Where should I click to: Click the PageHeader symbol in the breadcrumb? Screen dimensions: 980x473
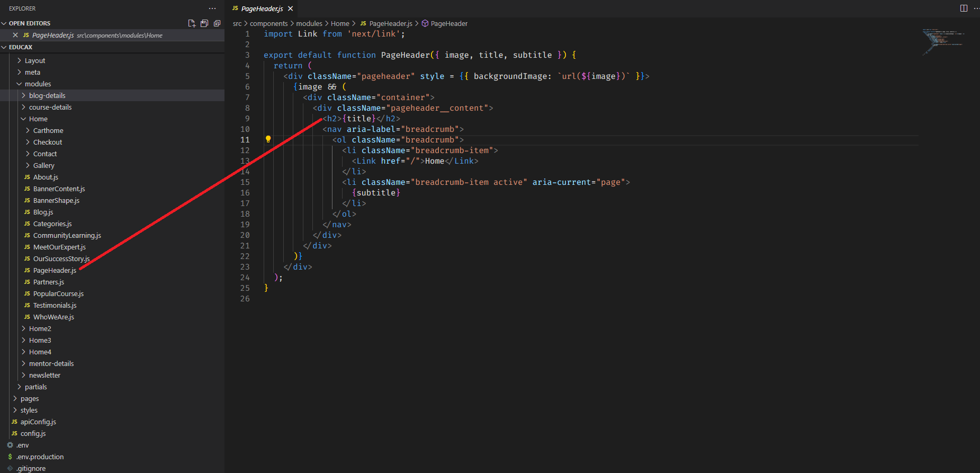click(x=448, y=23)
